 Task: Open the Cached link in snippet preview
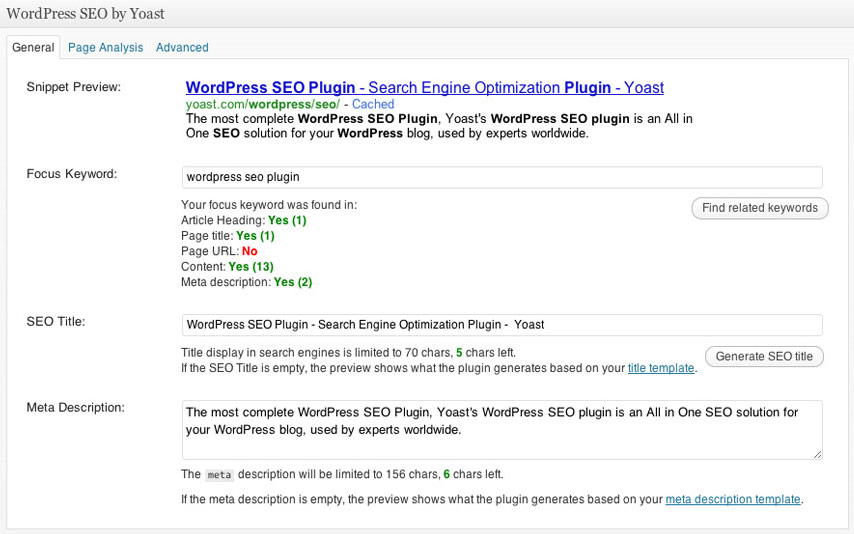(x=373, y=104)
